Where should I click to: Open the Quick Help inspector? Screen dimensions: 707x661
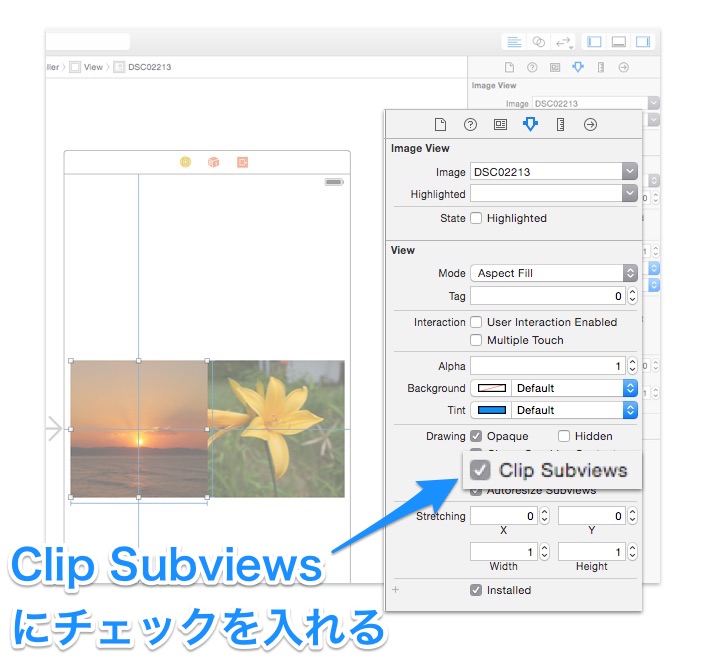pyautogui.click(x=470, y=125)
